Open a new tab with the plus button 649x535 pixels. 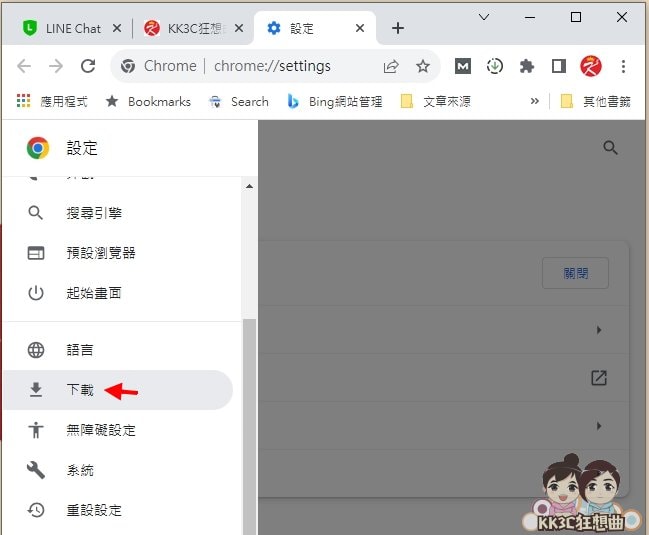398,28
